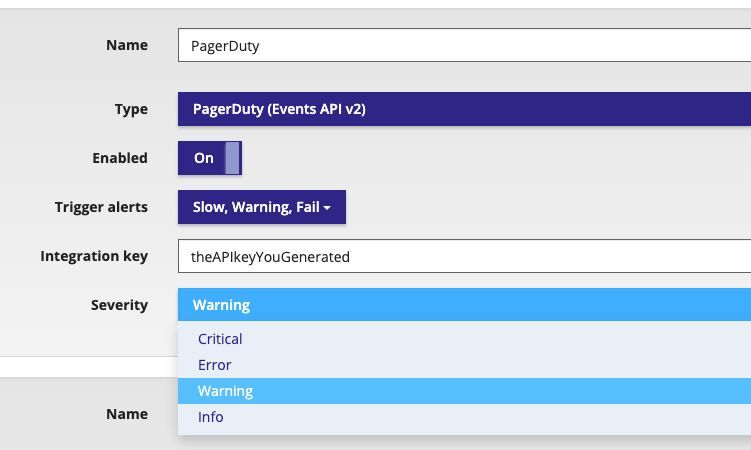Image resolution: width=751 pixels, height=450 pixels.
Task: Click the Integration key input field
Action: click(x=464, y=256)
